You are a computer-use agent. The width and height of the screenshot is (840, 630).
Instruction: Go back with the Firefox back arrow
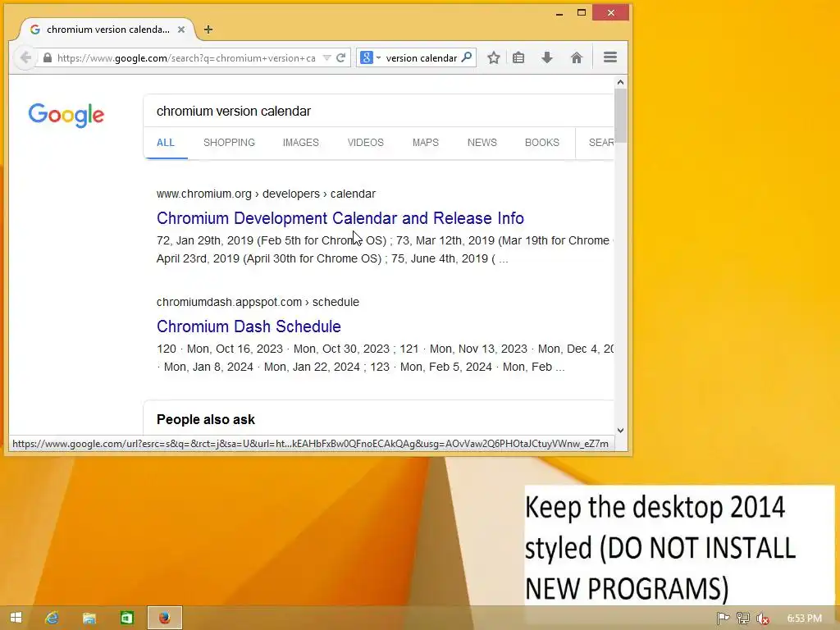(x=25, y=58)
